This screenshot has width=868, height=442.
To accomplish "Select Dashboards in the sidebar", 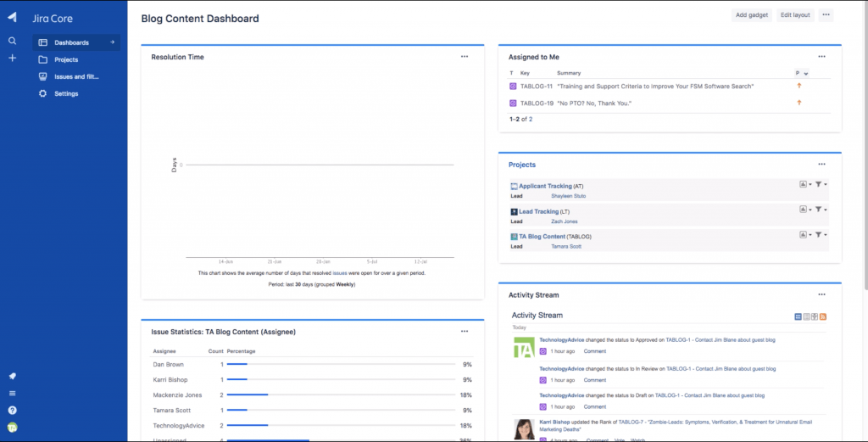I will (76, 42).
